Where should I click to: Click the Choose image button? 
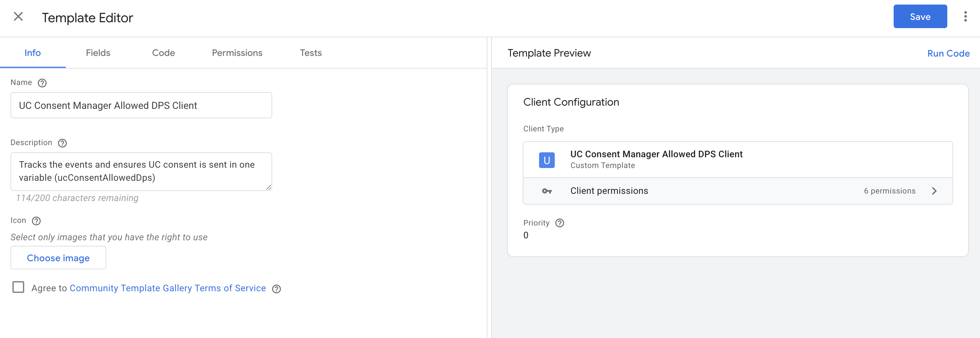click(x=58, y=258)
